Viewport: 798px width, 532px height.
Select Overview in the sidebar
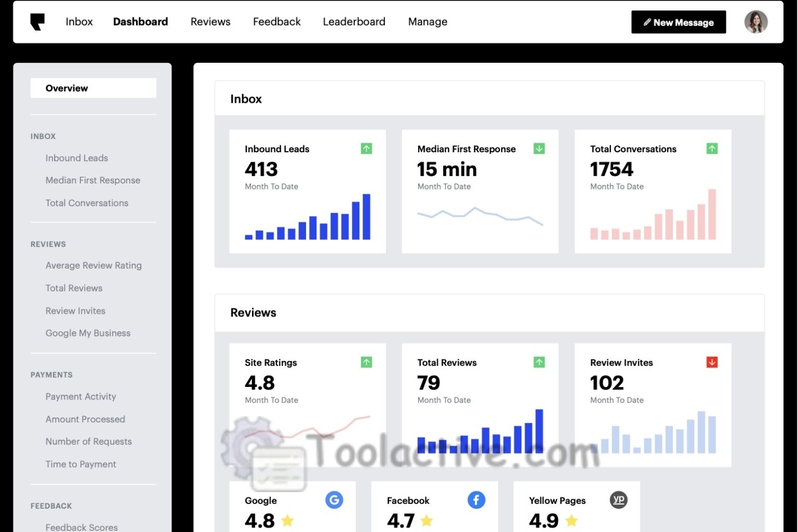pyautogui.click(x=66, y=88)
